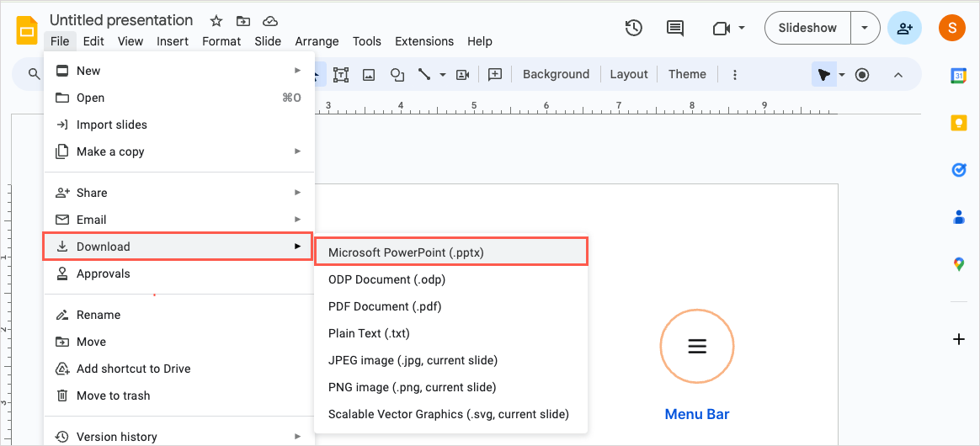
Task: Choose Import slides from File menu
Action: (178, 125)
